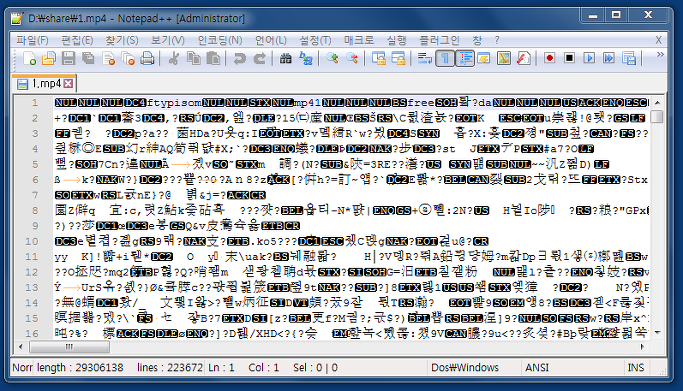Image resolution: width=683 pixels, height=391 pixels.
Task: Redo the last undone action
Action: (259, 58)
